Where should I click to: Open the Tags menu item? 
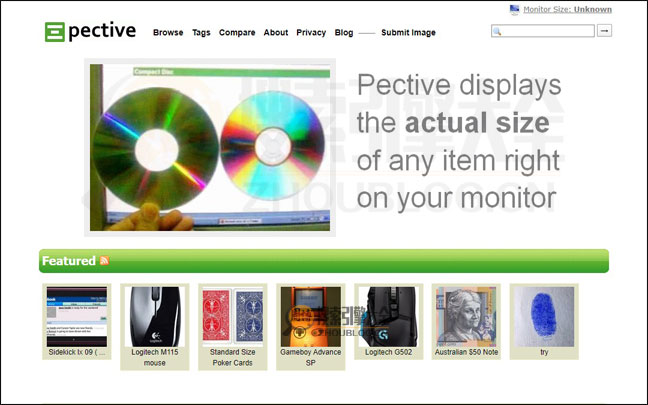[201, 33]
